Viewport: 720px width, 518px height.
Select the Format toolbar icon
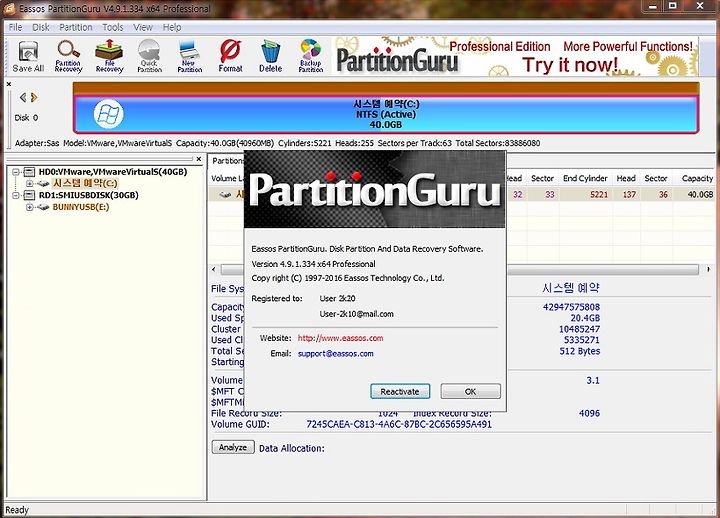coord(230,56)
